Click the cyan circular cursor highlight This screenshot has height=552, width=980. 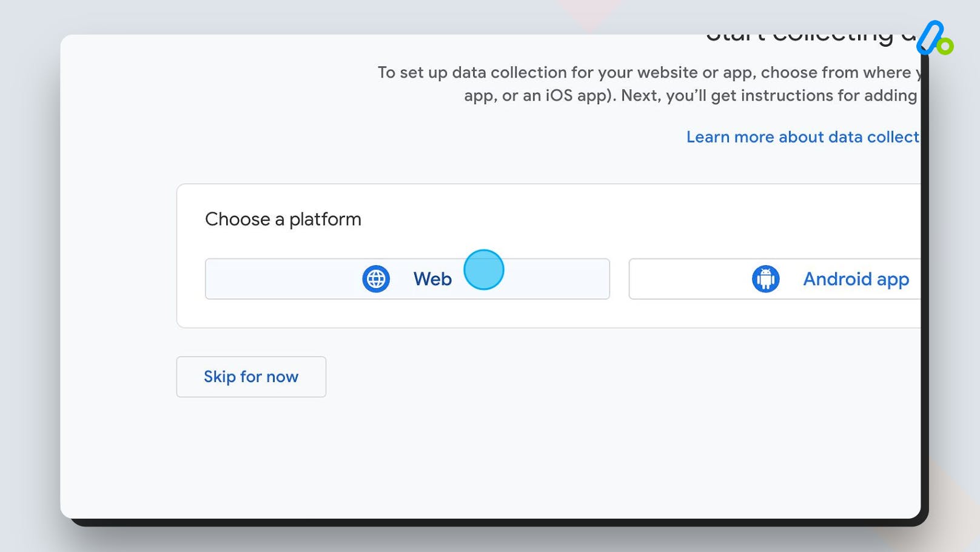[484, 269]
